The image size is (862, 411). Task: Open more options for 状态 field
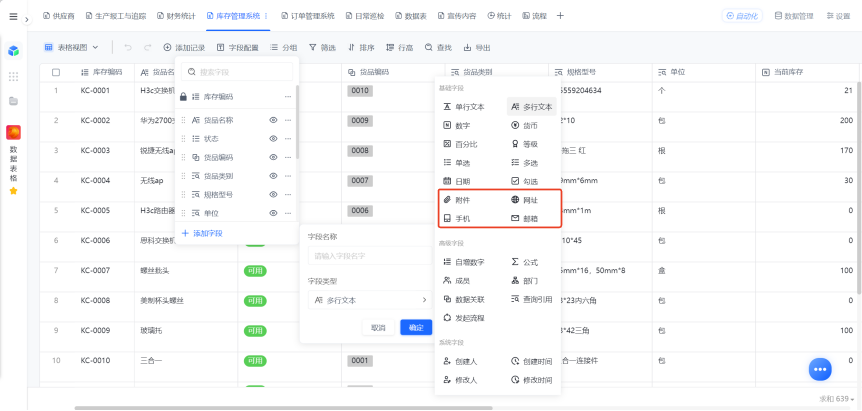288,139
